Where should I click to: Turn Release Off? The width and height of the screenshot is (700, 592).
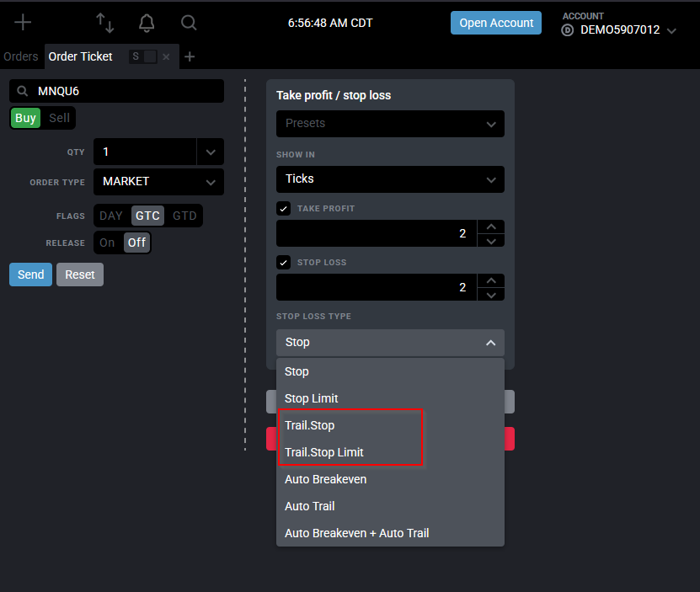(136, 243)
